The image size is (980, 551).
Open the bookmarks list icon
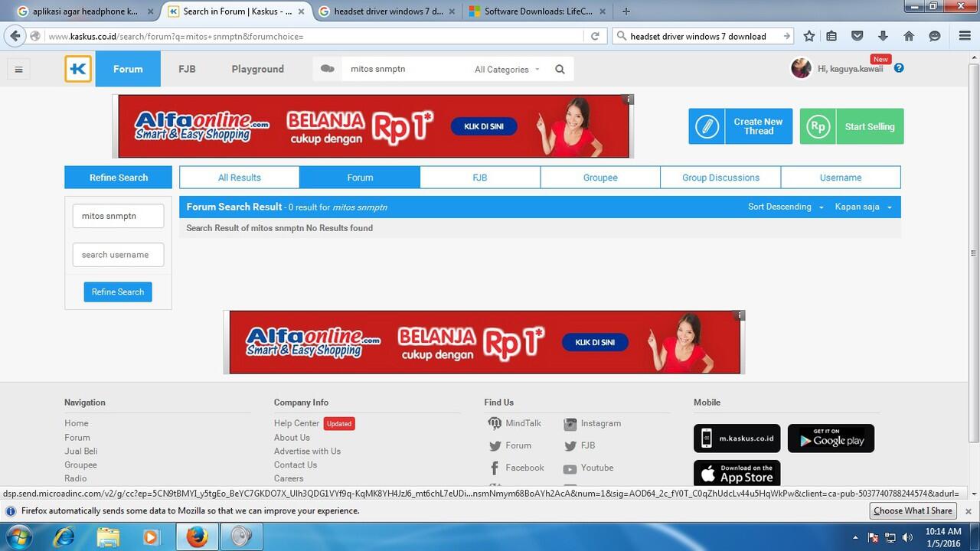pos(831,36)
